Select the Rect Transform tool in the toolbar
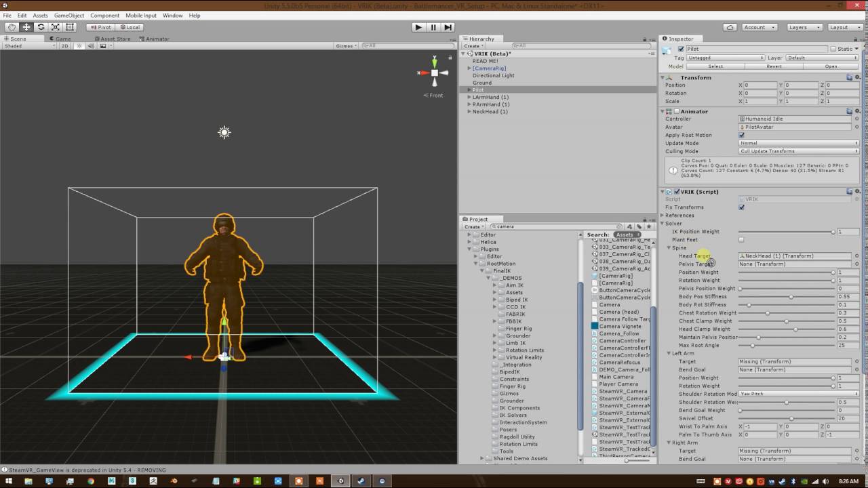The height and width of the screenshot is (488, 868). (x=69, y=27)
